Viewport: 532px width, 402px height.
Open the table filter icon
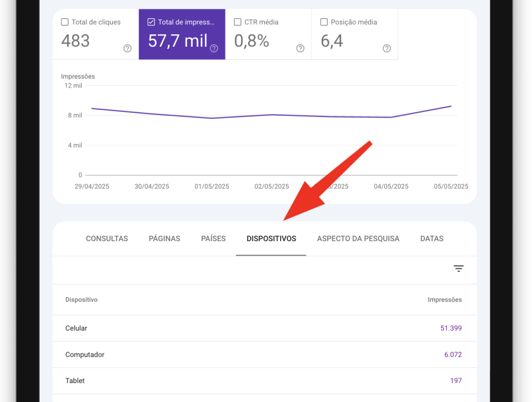(458, 268)
